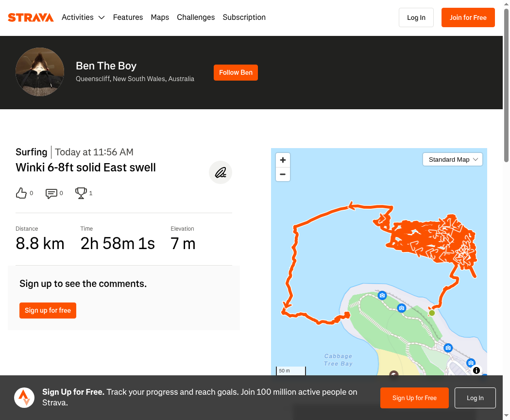The width and height of the screenshot is (510, 420).
Task: Click the green start point marker on map
Action: pos(432,313)
